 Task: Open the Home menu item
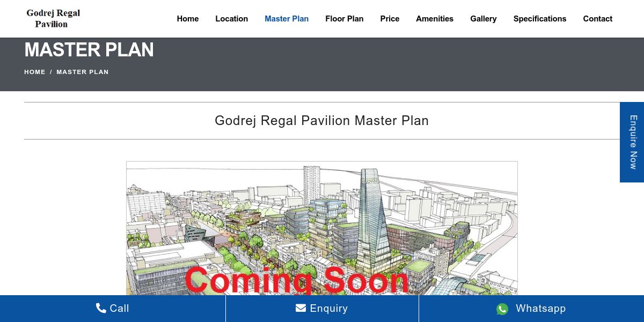point(188,19)
